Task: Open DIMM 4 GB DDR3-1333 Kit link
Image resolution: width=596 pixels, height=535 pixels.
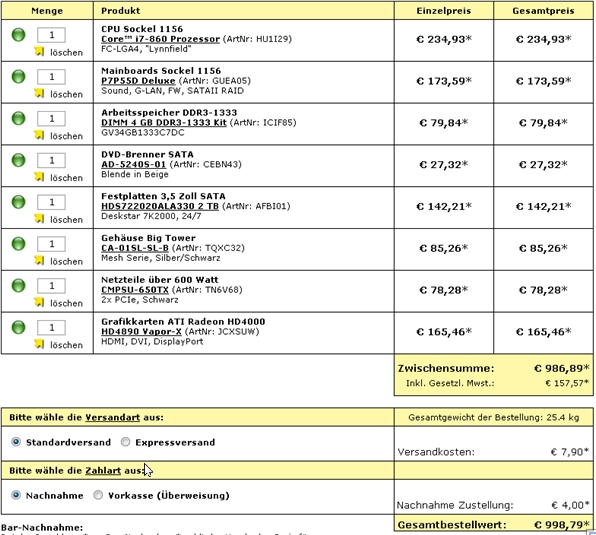Action: 164,123
